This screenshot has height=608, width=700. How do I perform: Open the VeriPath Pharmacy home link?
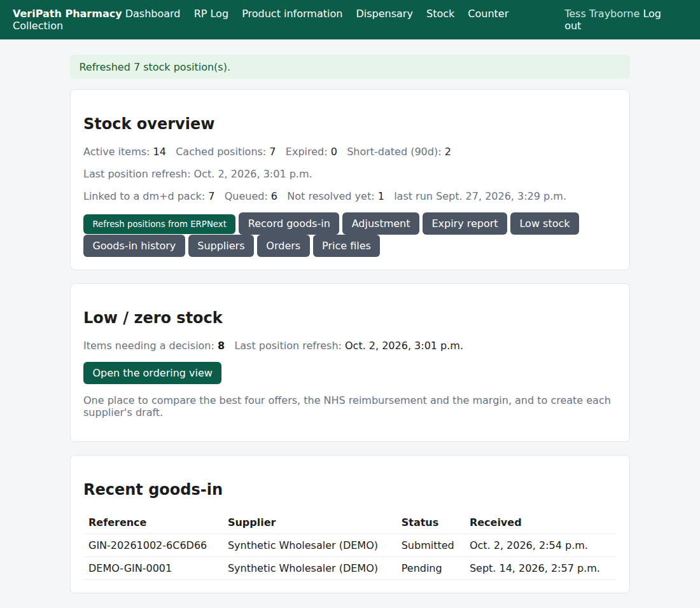point(67,14)
